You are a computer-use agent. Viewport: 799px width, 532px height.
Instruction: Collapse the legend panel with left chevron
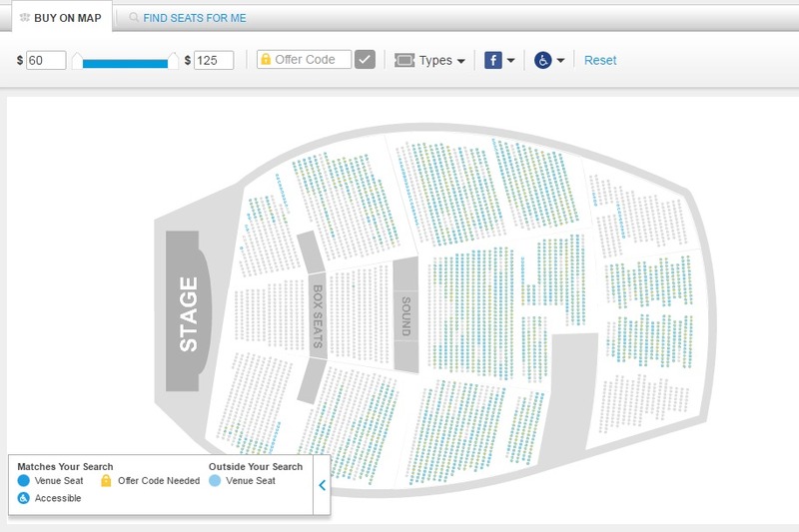pos(322,485)
